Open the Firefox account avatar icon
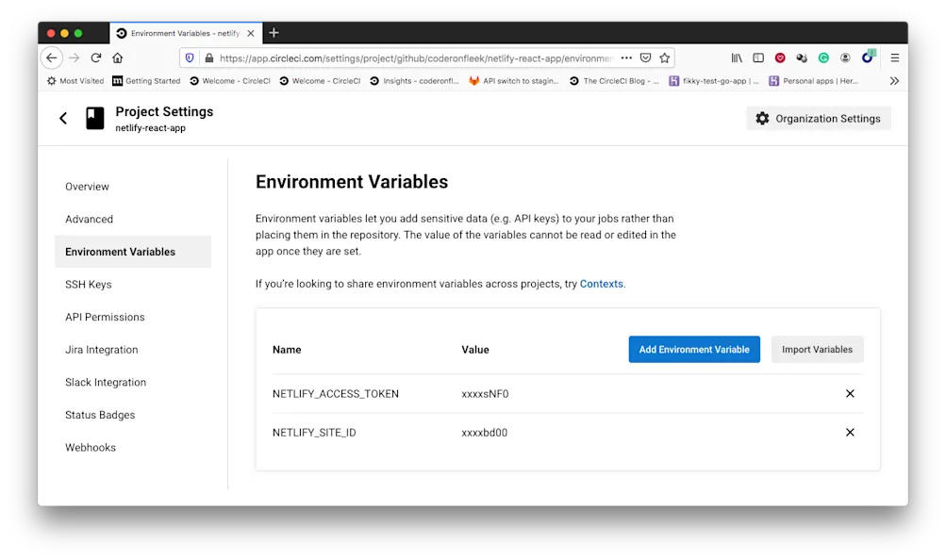Viewport: 946px width, 560px height. (845, 58)
